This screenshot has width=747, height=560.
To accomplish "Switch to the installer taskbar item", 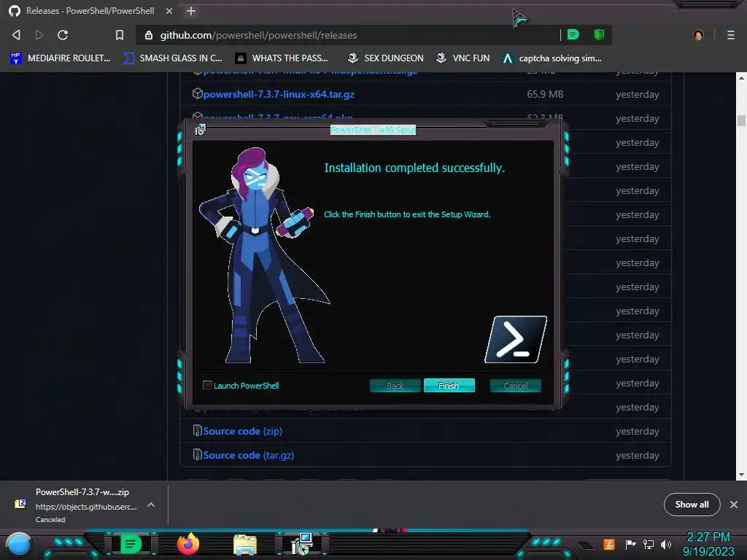I will pyautogui.click(x=301, y=544).
